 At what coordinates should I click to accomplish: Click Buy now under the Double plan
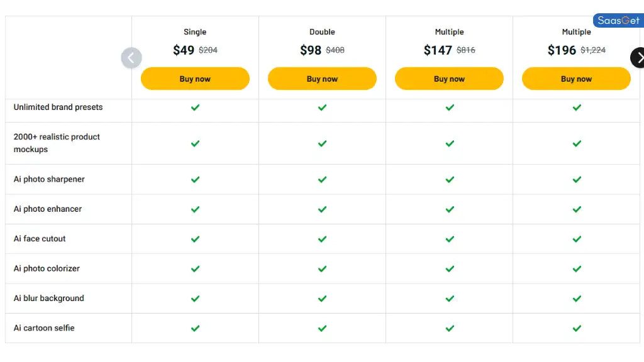(x=322, y=78)
